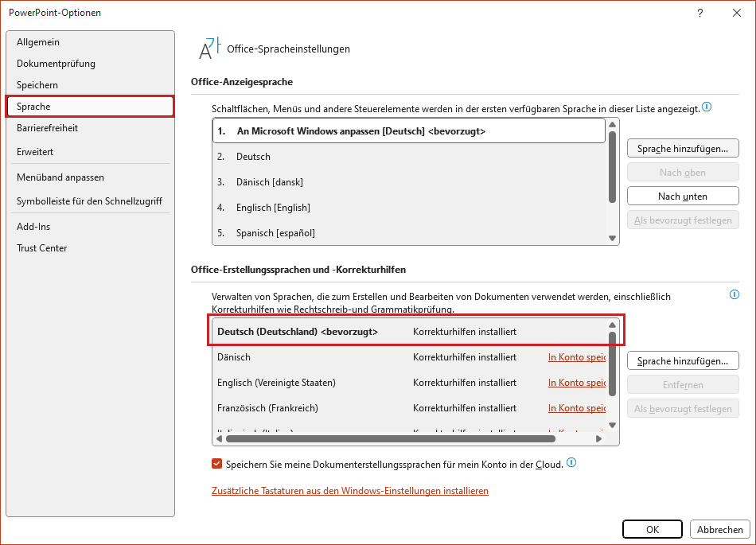Click the help question mark icon
This screenshot has width=756, height=545.
tap(700, 13)
